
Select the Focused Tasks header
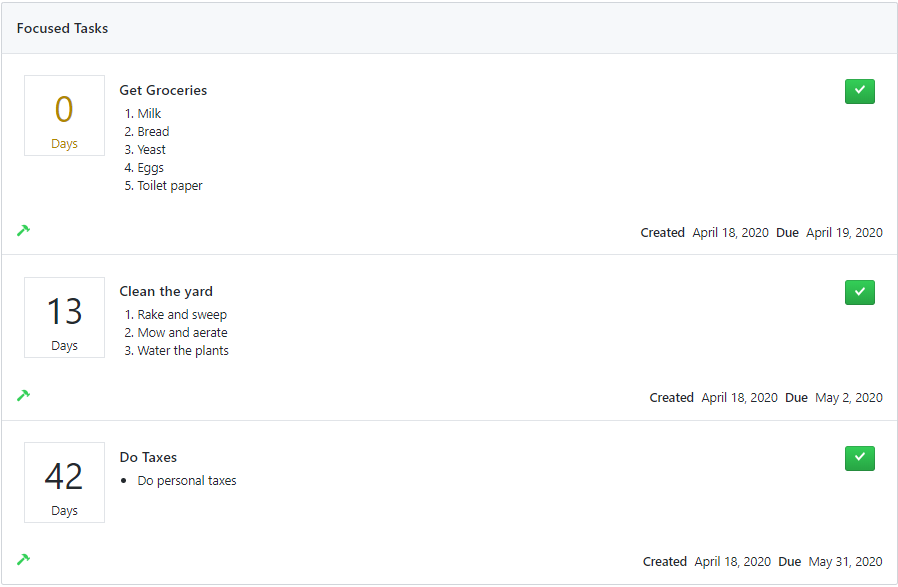(x=62, y=28)
